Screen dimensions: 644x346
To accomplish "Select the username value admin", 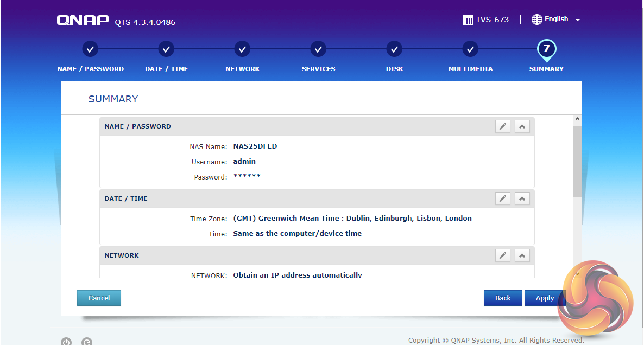I will pos(244,161).
